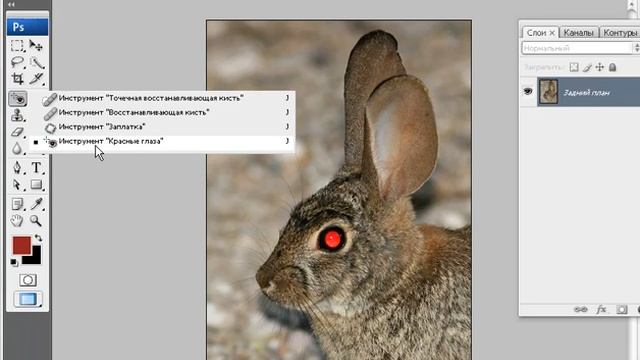
Task: Click the link layers icon
Action: coord(580,309)
